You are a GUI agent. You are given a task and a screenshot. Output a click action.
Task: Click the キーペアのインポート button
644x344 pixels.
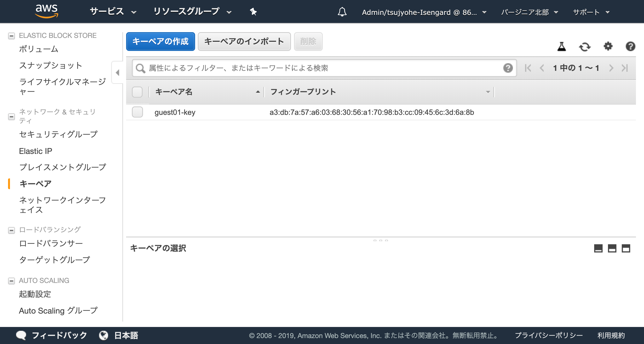click(x=244, y=41)
